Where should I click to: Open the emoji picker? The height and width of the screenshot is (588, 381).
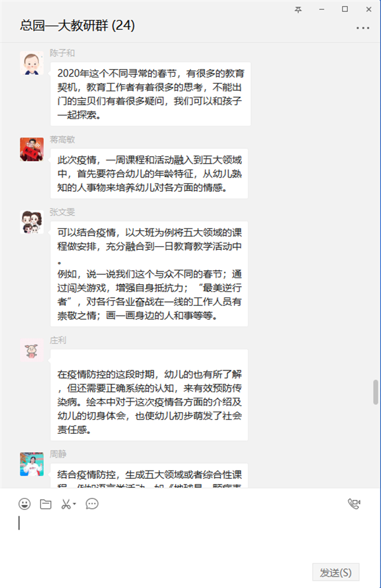24,504
